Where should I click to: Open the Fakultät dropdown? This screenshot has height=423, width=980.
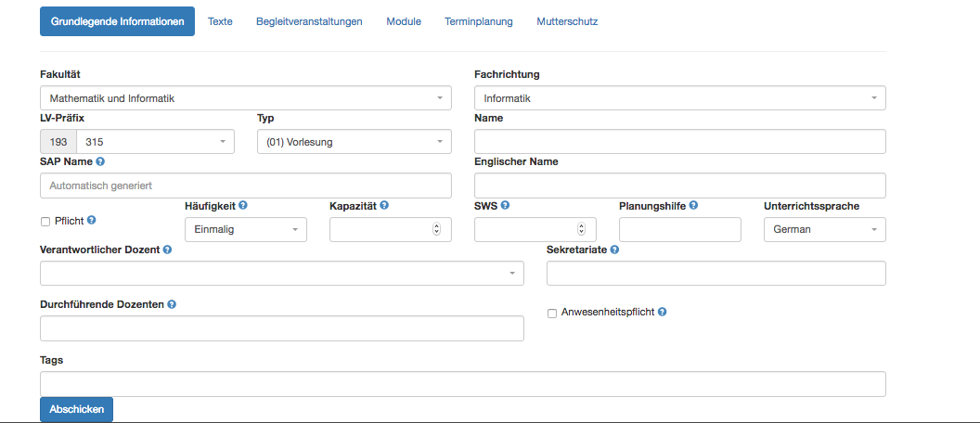(246, 98)
